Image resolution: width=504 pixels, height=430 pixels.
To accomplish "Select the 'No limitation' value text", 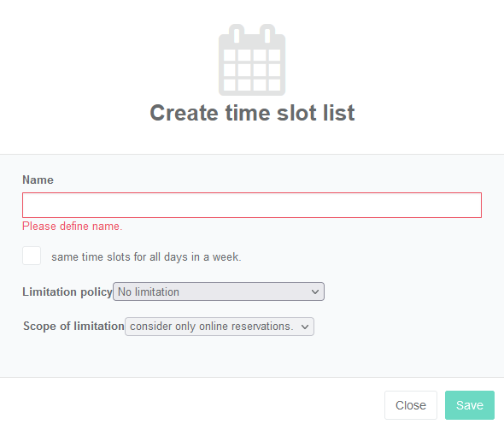I will 149,292.
